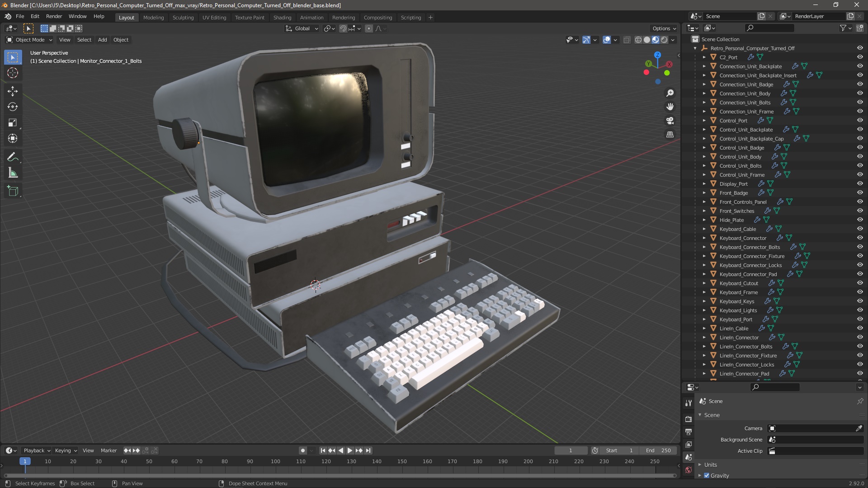Expand LineIn_Connector tree item
Screen dimensions: 868x488
pos(704,338)
